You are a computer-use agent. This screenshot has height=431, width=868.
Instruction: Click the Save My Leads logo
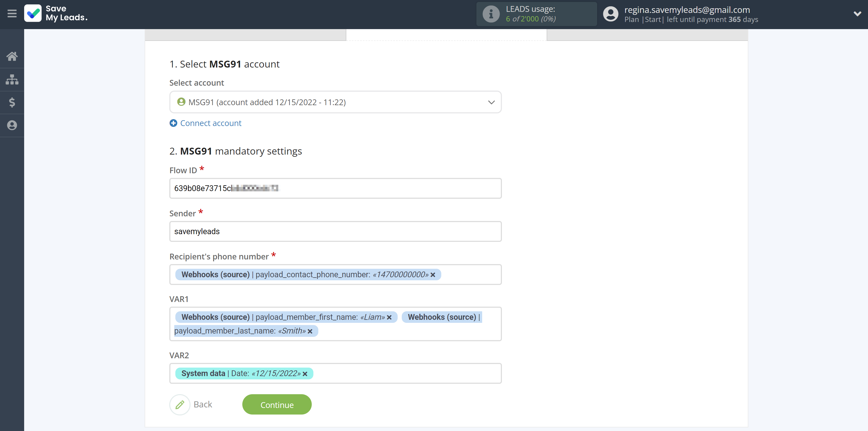point(56,13)
